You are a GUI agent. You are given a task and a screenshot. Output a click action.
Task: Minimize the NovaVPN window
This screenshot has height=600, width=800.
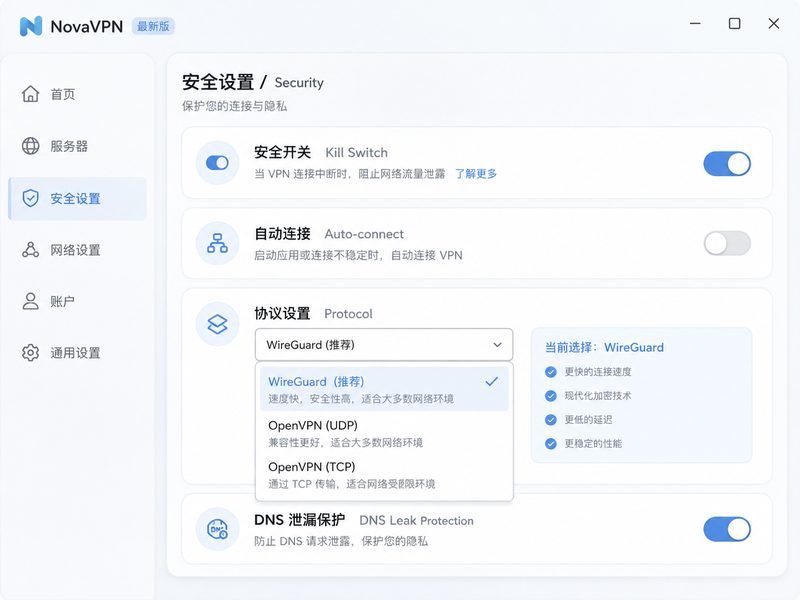click(695, 23)
